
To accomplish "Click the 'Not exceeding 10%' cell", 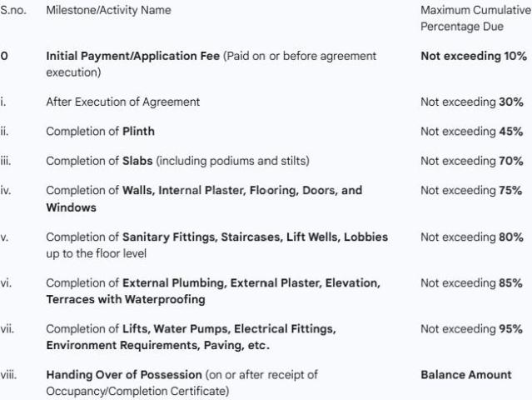I will tap(473, 56).
